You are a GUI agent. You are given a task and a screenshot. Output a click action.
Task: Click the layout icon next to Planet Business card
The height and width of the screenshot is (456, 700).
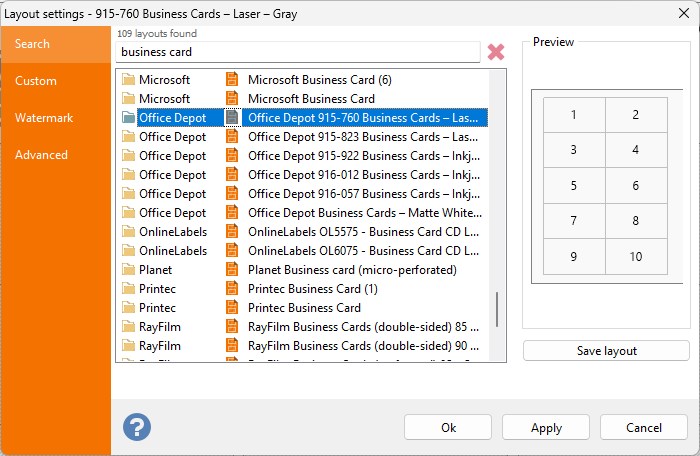click(x=232, y=270)
